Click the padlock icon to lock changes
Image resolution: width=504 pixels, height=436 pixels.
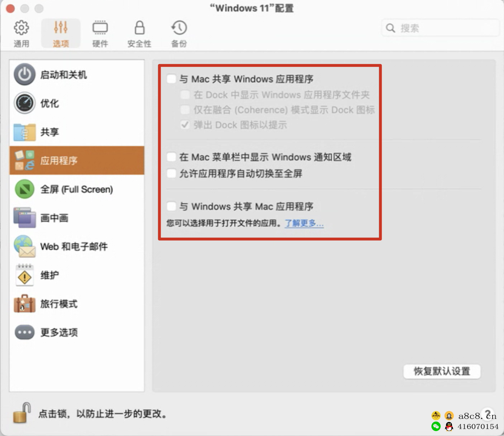[x=22, y=413]
